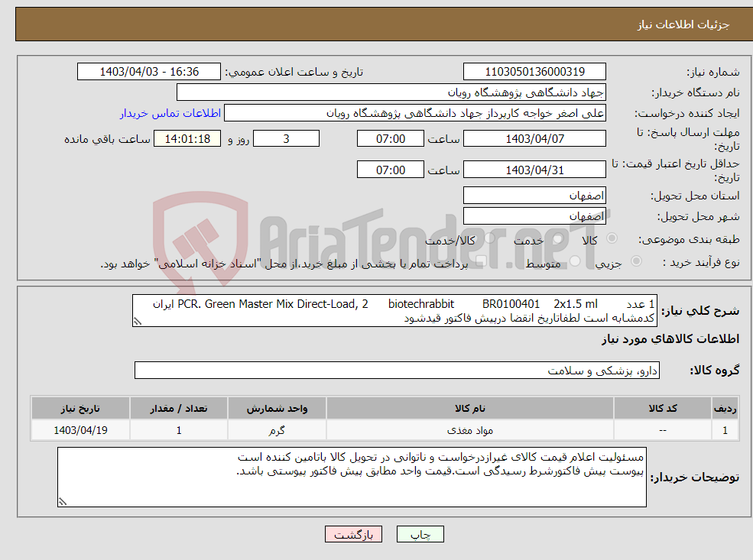
Task: Select the خدمت radio button
Action: pos(558,238)
